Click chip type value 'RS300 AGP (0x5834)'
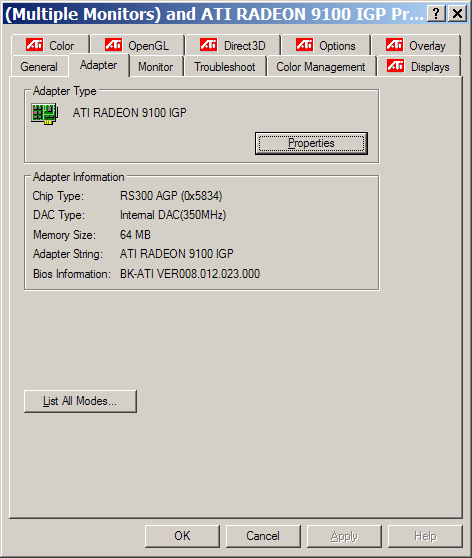 (x=171, y=196)
